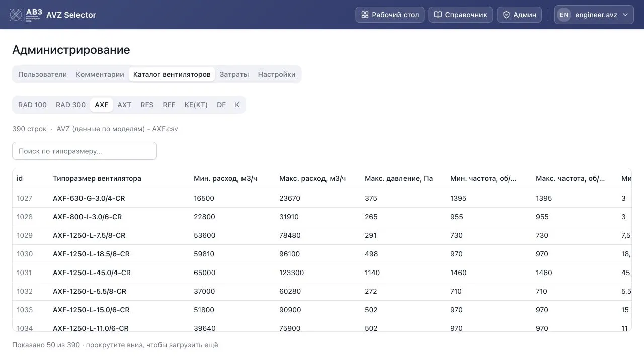Click the AVZ Selector app title
Viewport: 644px width, 362px height.
[x=71, y=15]
